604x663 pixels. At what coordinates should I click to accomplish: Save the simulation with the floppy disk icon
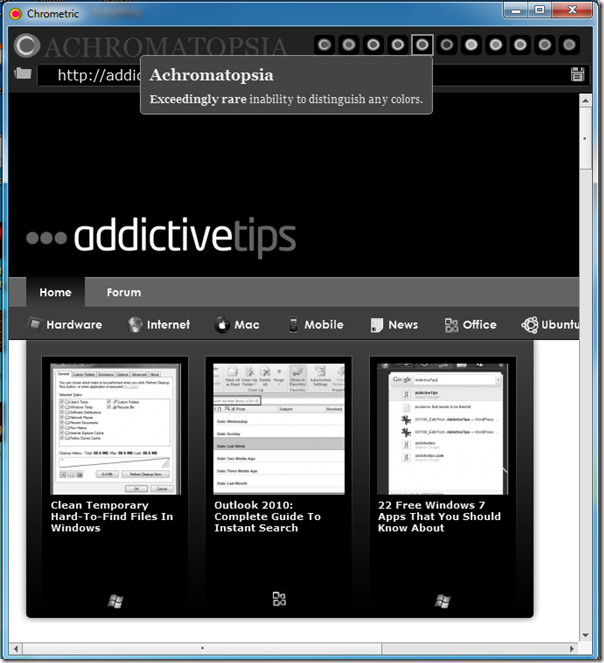tap(577, 74)
